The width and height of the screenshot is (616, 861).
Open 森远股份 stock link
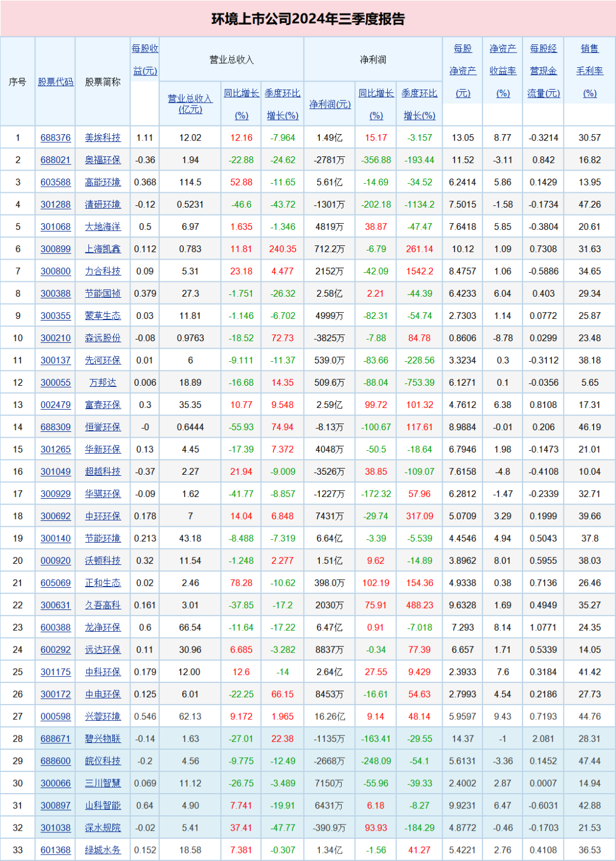[x=103, y=338]
